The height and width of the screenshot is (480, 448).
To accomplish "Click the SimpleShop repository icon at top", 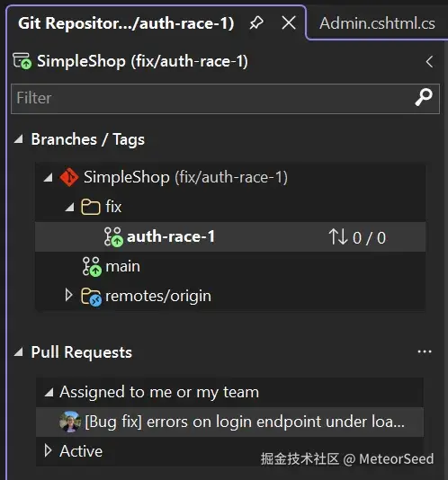I will pyautogui.click(x=22, y=61).
